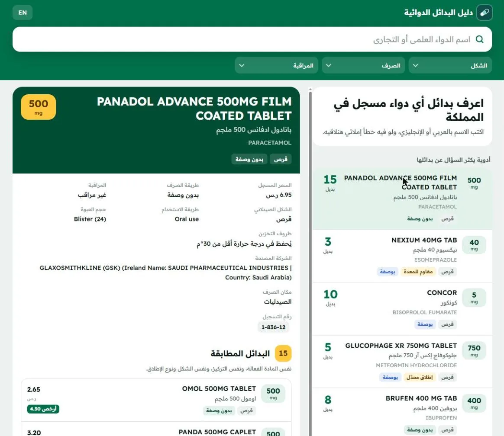The height and width of the screenshot is (436, 504).
Task: Click the بوصفة tag on GLUCOPHAGE row
Action: 390,377
